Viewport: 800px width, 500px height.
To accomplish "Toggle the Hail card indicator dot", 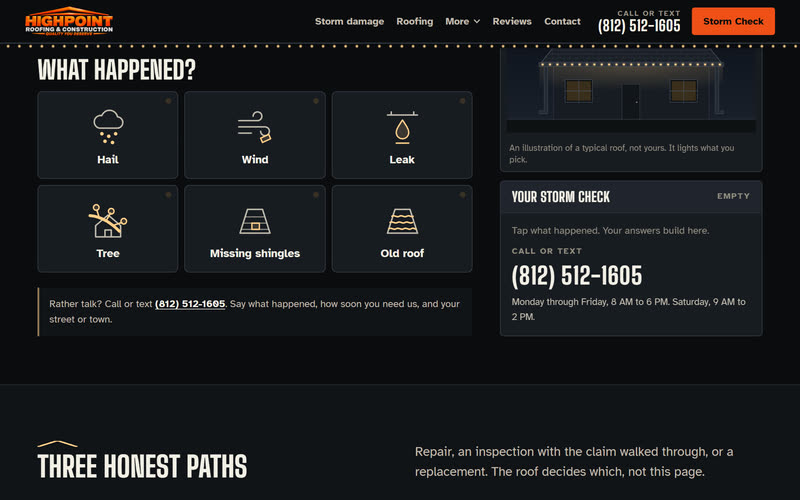I will pyautogui.click(x=168, y=101).
